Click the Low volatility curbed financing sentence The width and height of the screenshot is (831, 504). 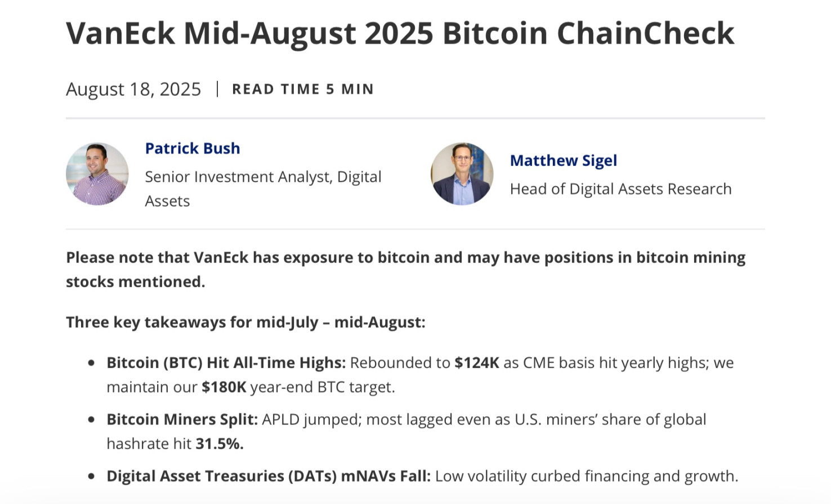[x=586, y=476]
